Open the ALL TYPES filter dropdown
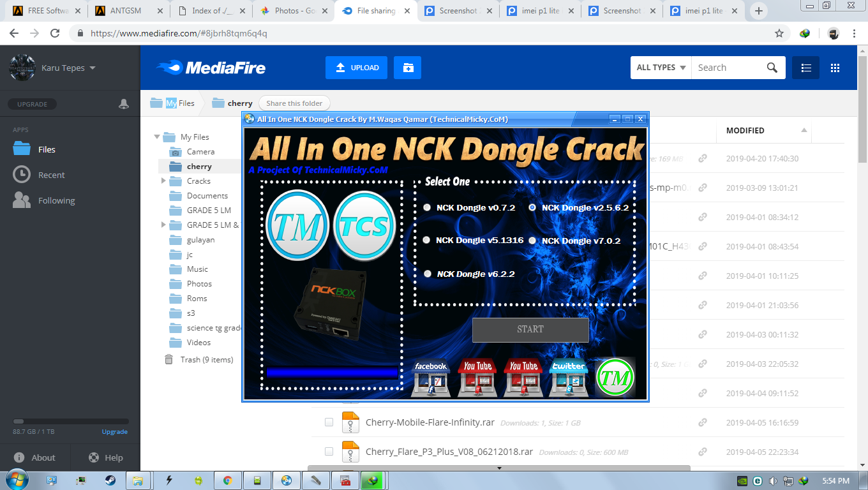The height and width of the screenshot is (490, 868). coord(661,68)
